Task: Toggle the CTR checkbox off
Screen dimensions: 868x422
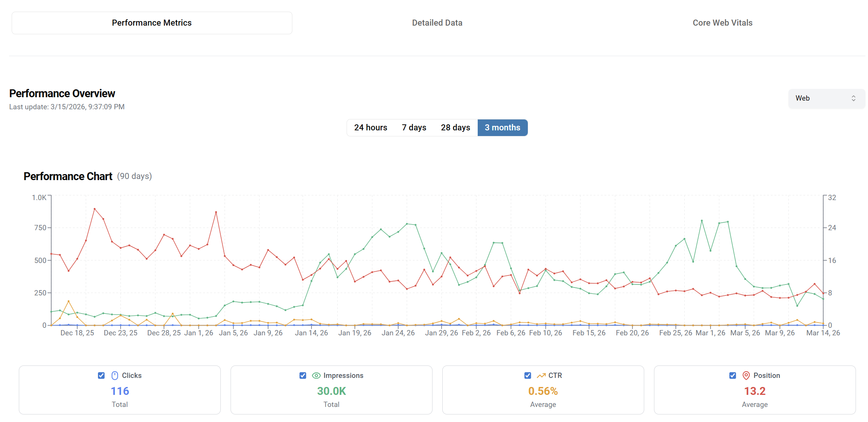Action: click(528, 375)
